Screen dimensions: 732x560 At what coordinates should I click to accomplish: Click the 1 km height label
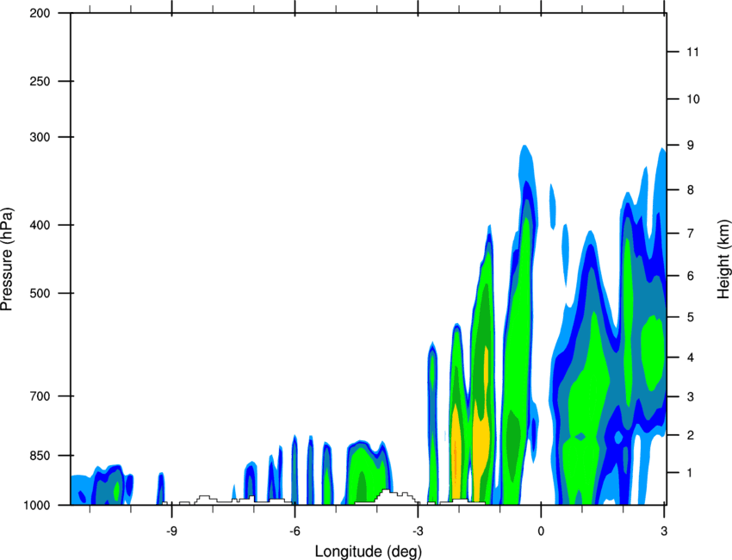click(x=691, y=473)
